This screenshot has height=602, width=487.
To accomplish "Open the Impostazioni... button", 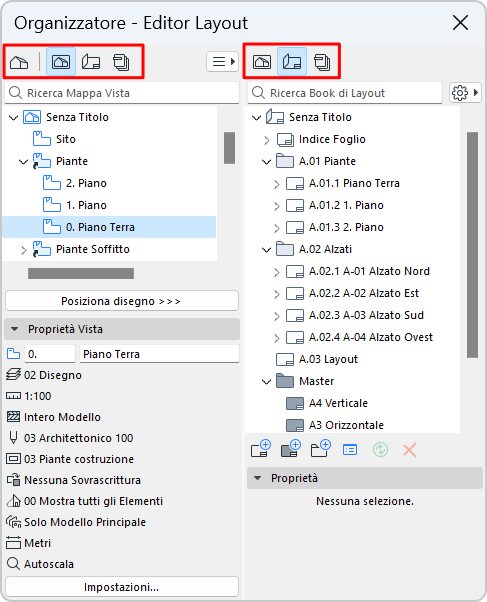I will (122, 587).
